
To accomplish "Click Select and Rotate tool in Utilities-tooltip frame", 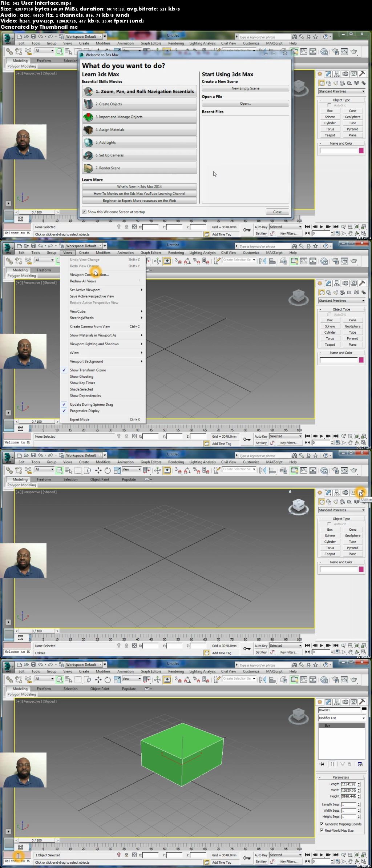I will coord(108,470).
